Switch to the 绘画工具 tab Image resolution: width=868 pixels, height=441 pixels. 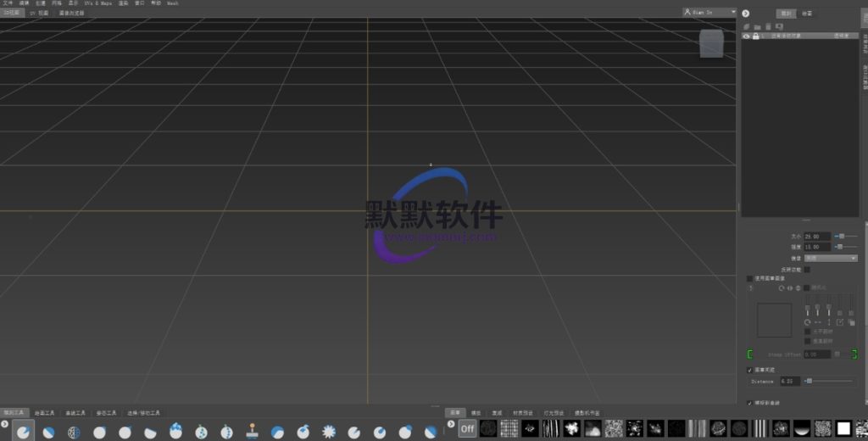[x=46, y=413]
